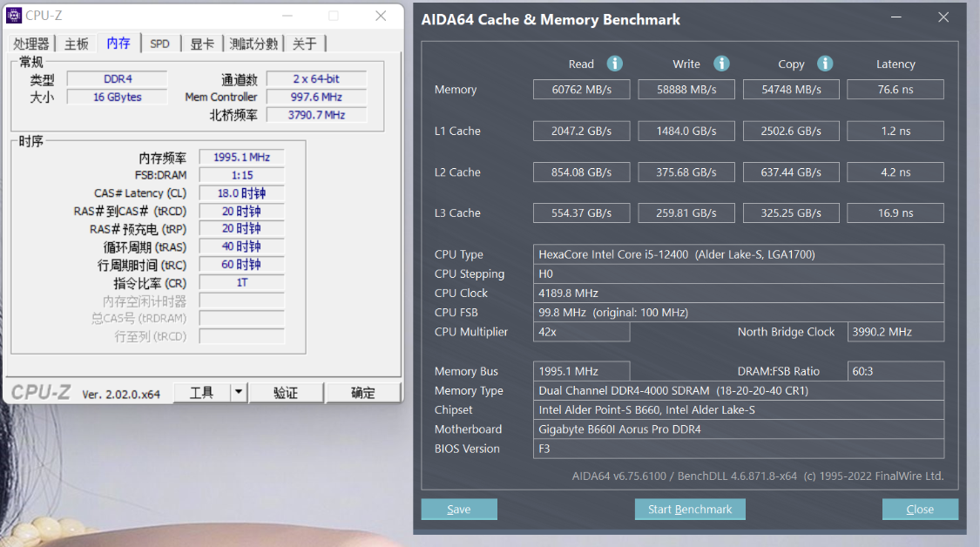The width and height of the screenshot is (980, 547).
Task: Click the info icon beside Read
Action: (x=614, y=64)
